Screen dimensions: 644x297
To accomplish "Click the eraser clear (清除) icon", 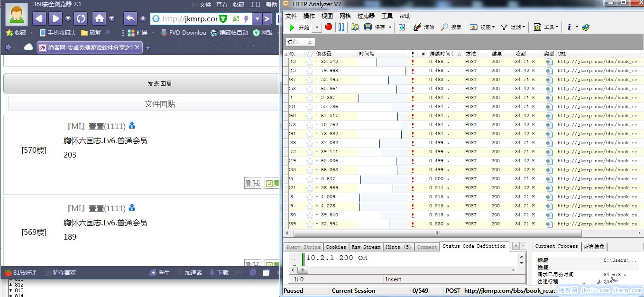I will click(417, 27).
